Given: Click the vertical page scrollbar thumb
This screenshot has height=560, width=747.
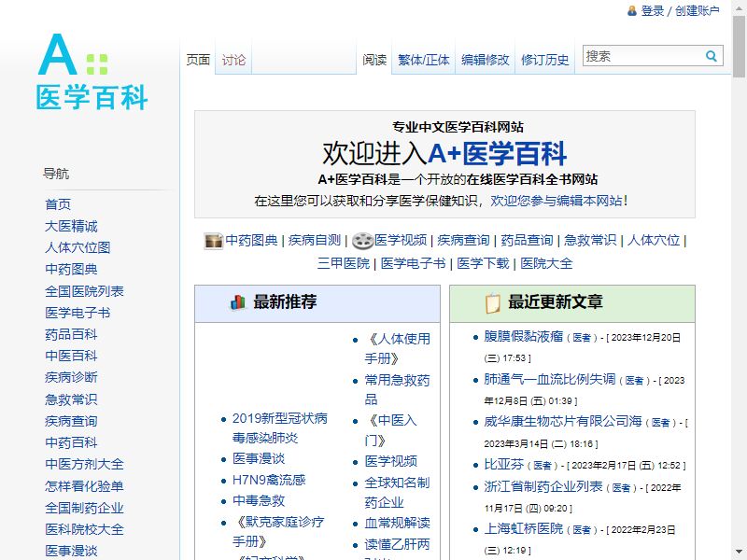Looking at the screenshot, I should [739, 45].
